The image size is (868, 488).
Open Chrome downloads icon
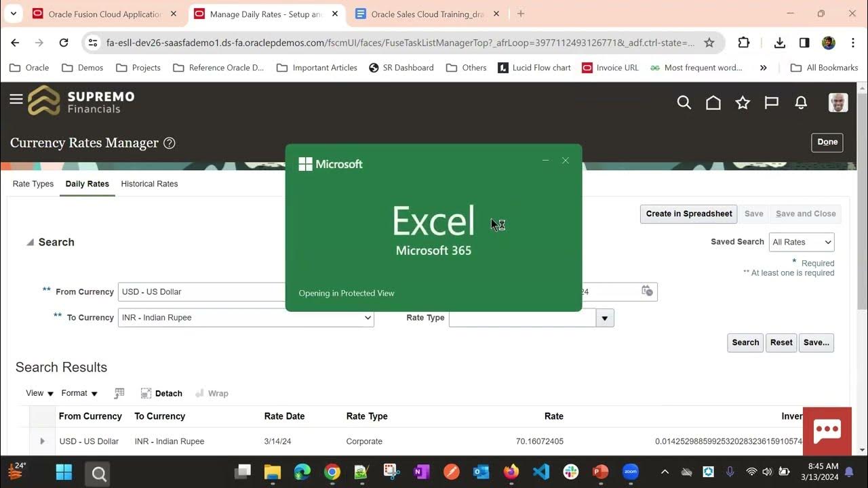tap(780, 43)
